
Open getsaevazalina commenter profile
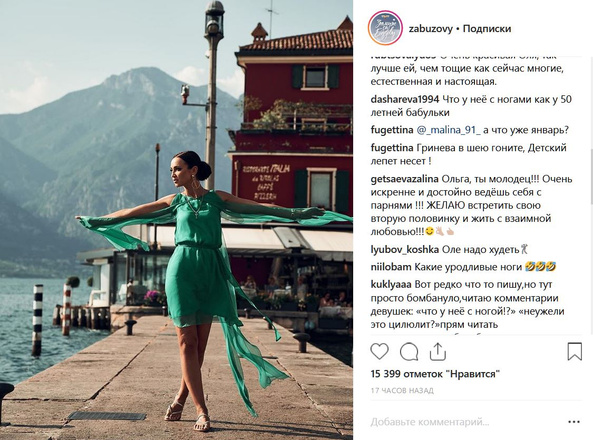[405, 179]
